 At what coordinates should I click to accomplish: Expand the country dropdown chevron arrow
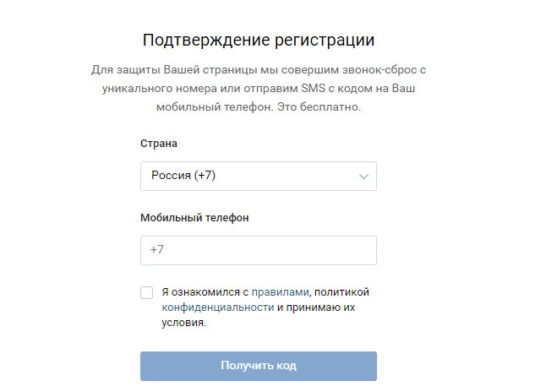point(363,177)
